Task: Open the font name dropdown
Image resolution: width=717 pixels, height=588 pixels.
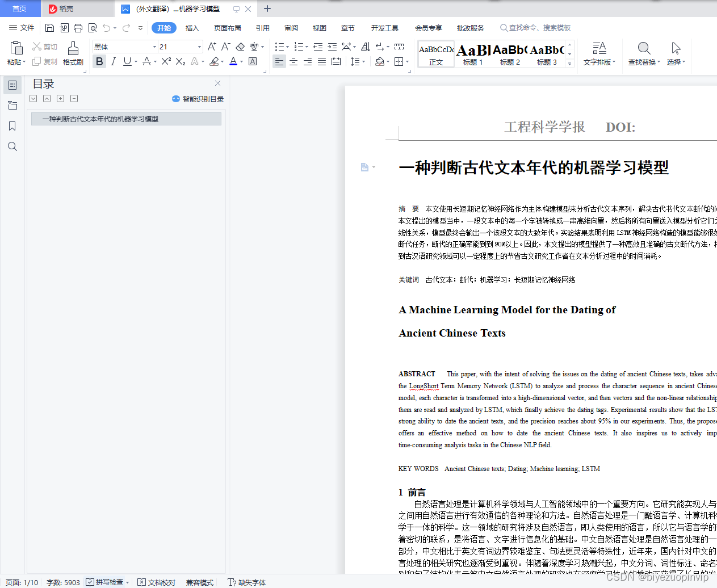Action: click(x=154, y=47)
